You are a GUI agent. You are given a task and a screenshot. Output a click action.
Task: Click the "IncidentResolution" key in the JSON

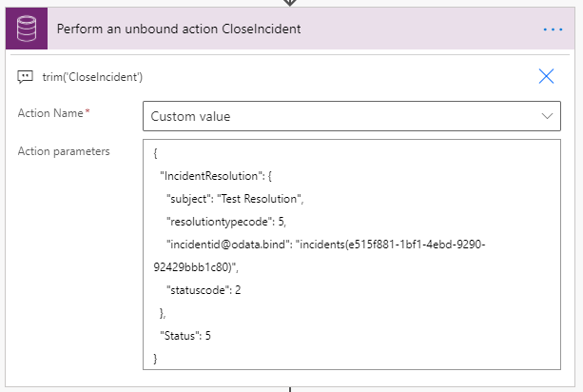click(x=203, y=176)
